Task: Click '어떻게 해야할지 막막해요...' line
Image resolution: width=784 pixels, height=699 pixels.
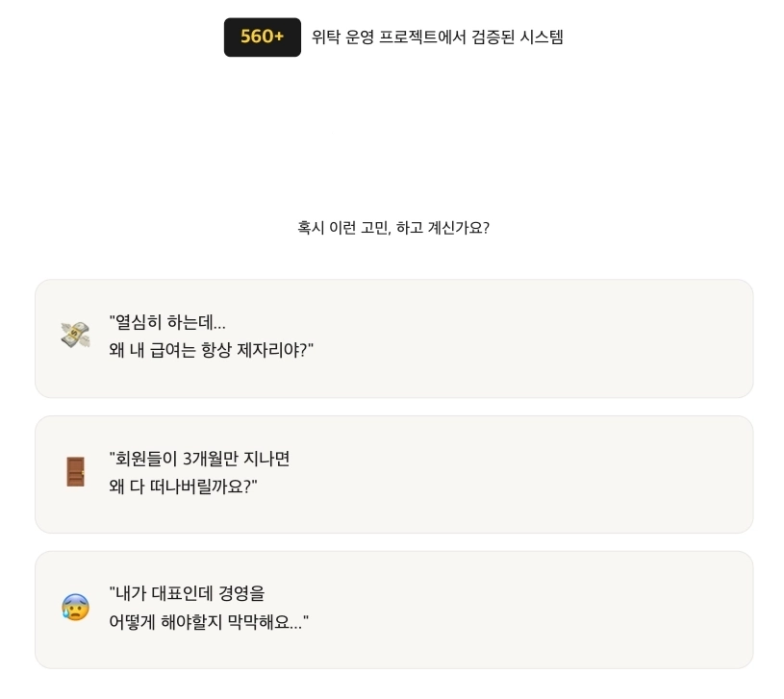Action: tap(209, 622)
